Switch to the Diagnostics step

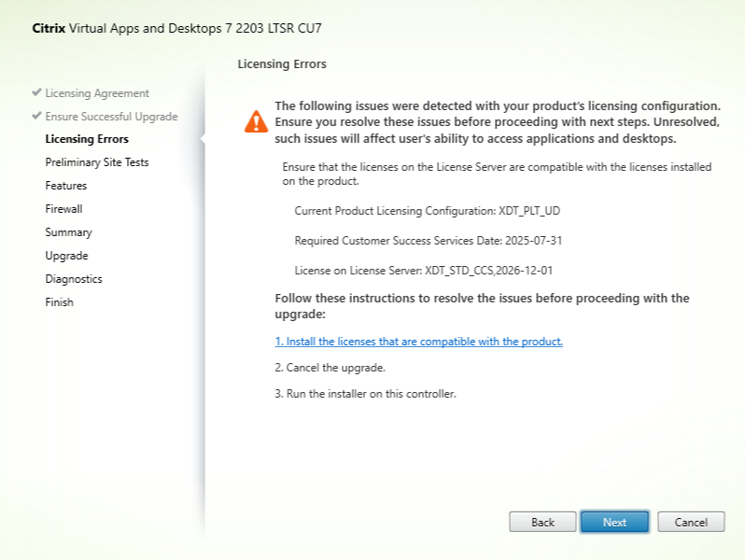tap(74, 279)
